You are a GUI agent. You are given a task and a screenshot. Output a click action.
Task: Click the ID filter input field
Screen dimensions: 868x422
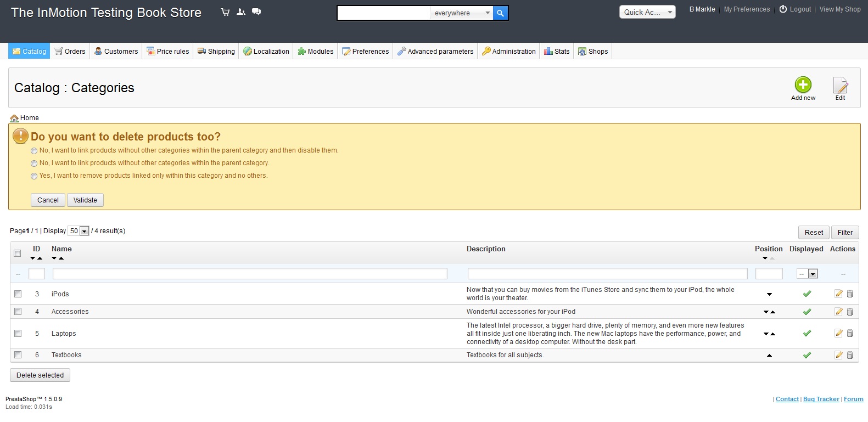(x=37, y=273)
